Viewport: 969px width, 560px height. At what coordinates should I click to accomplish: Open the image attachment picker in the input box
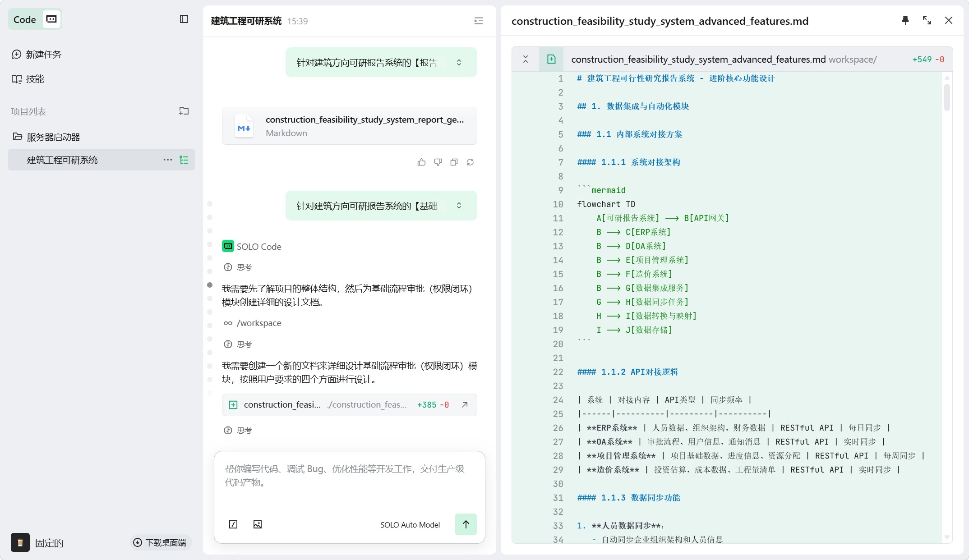point(257,524)
